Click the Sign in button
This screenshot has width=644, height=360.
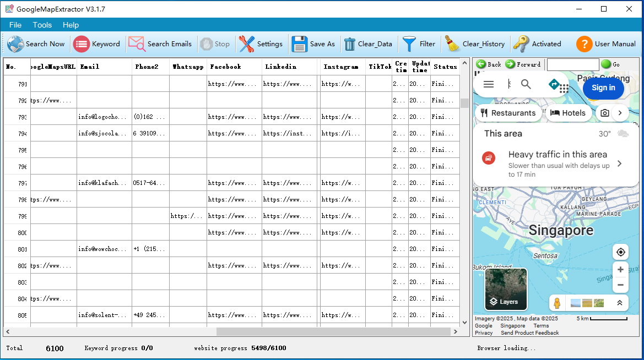pos(603,88)
